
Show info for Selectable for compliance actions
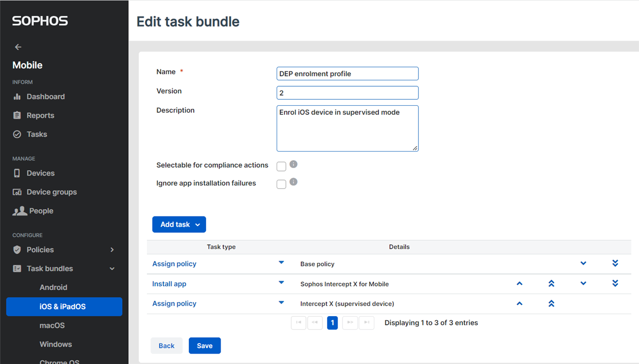coord(294,164)
